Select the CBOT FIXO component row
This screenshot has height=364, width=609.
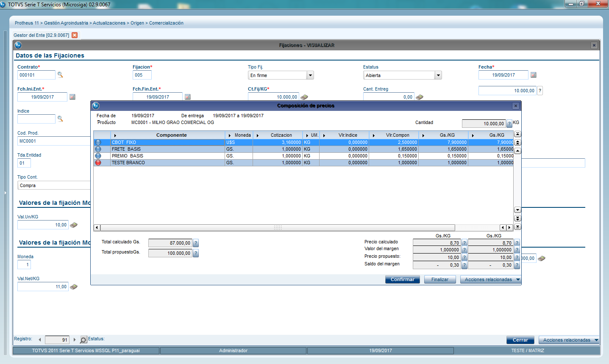coord(303,142)
